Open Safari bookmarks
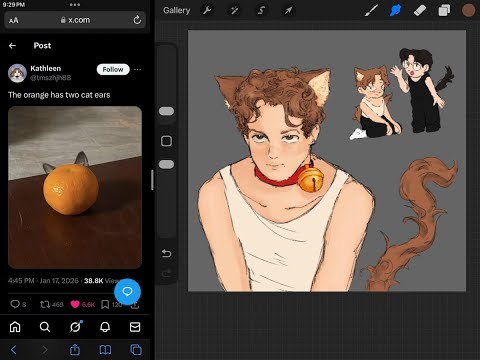 pyautogui.click(x=105, y=350)
